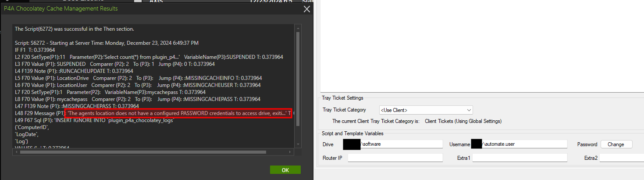
Task: Click the scroll up arrow of results log
Action: tap(298, 28)
